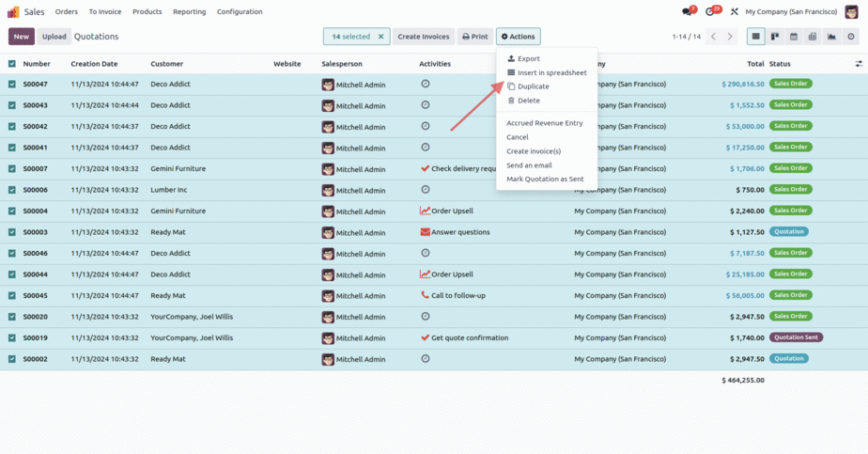Open optional columns settings toggle
868x454 pixels.
pyautogui.click(x=858, y=64)
